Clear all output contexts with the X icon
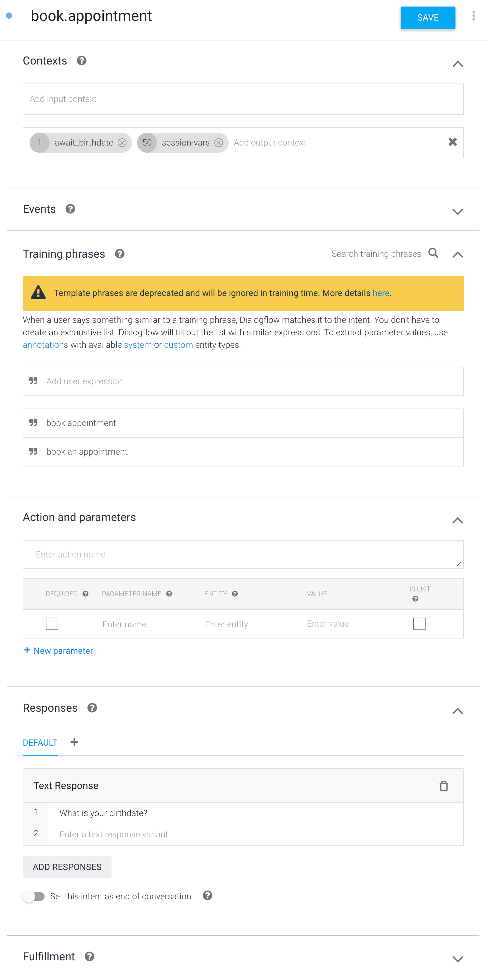The height and width of the screenshot is (980, 486). click(x=452, y=142)
